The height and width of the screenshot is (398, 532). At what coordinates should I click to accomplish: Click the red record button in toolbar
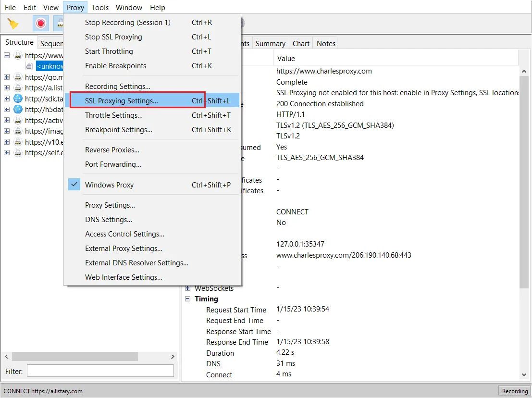point(41,24)
